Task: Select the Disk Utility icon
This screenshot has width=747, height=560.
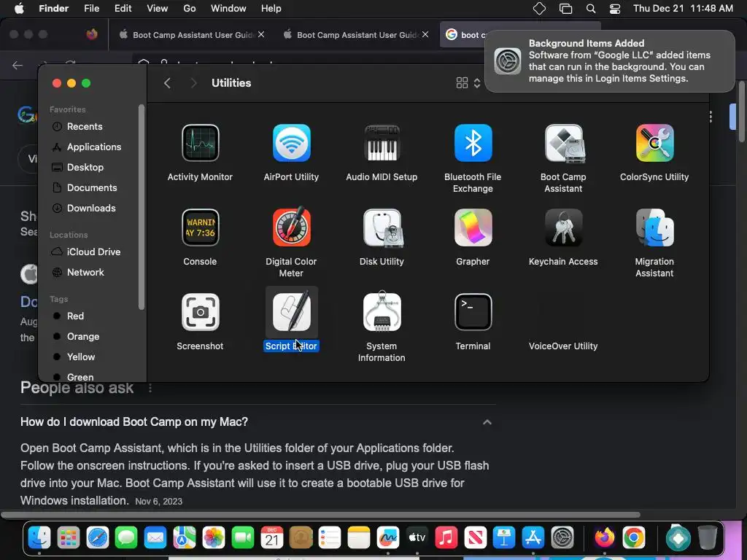Action: pyautogui.click(x=382, y=227)
